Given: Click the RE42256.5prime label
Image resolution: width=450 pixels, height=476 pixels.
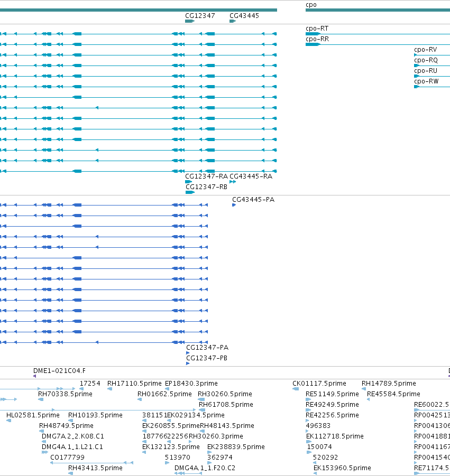Looking at the screenshot, I should [x=332, y=415].
